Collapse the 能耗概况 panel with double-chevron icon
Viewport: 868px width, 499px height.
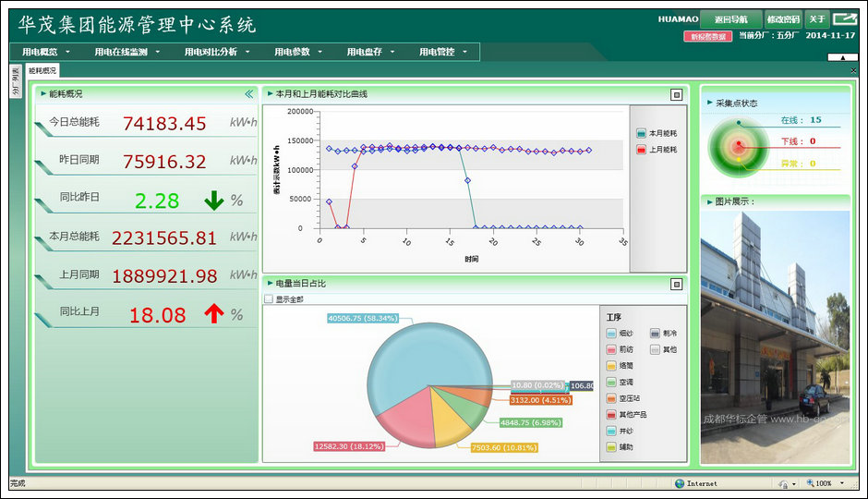pyautogui.click(x=248, y=93)
